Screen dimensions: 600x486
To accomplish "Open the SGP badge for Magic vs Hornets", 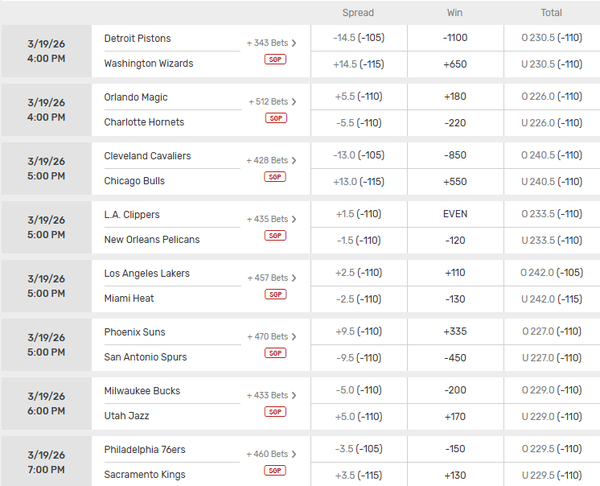I will point(275,118).
